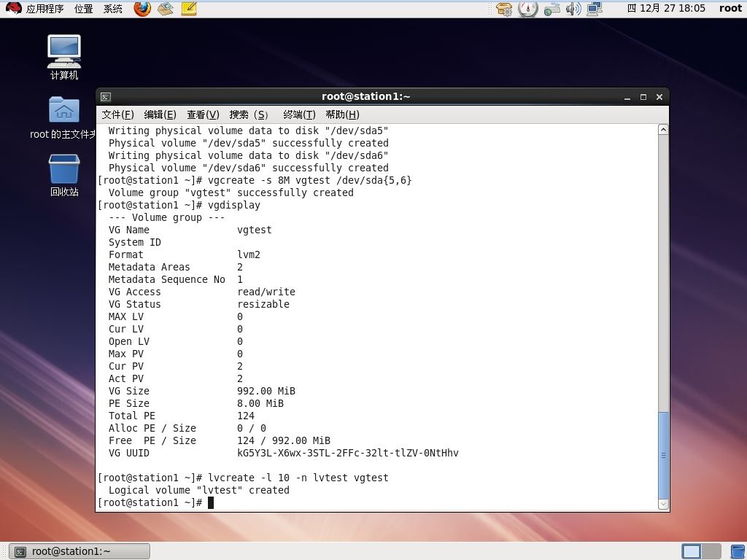
Task: Switch to the first workspace
Action: click(x=692, y=551)
